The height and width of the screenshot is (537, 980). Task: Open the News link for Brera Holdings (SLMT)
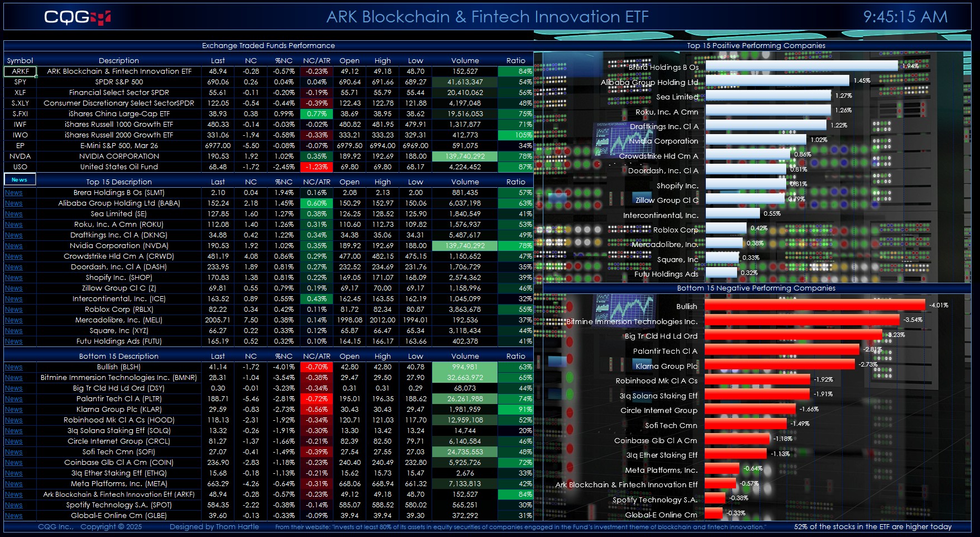[x=14, y=193]
